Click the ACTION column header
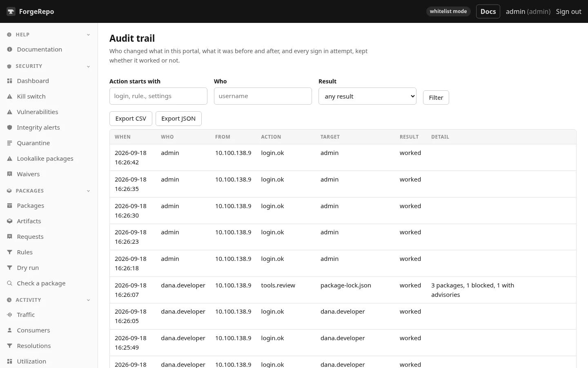Image resolution: width=588 pixels, height=368 pixels. tap(271, 137)
